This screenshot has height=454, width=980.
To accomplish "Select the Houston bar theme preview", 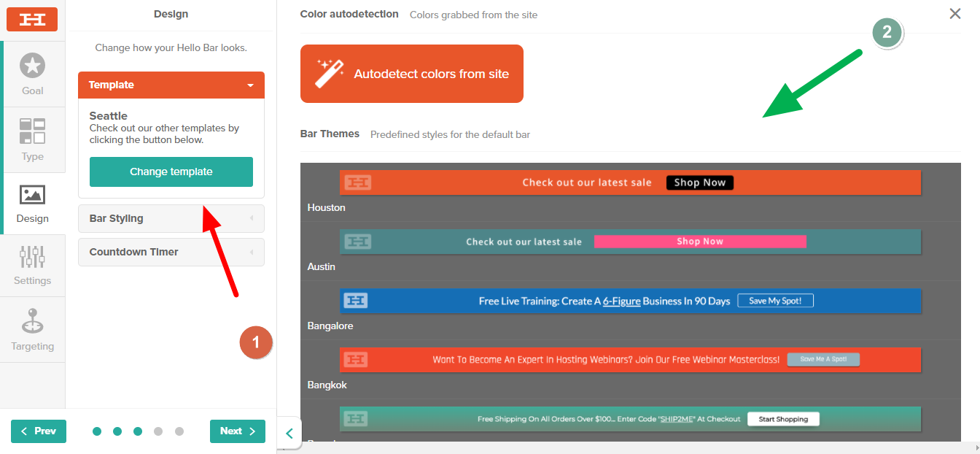I will [630, 182].
